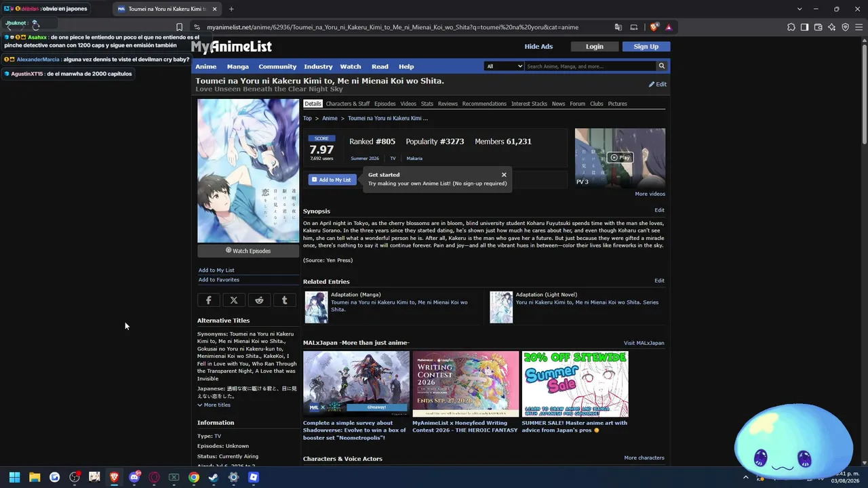The height and width of the screenshot is (488, 868).
Task: Switch to the Recommendations tab
Action: 484,104
